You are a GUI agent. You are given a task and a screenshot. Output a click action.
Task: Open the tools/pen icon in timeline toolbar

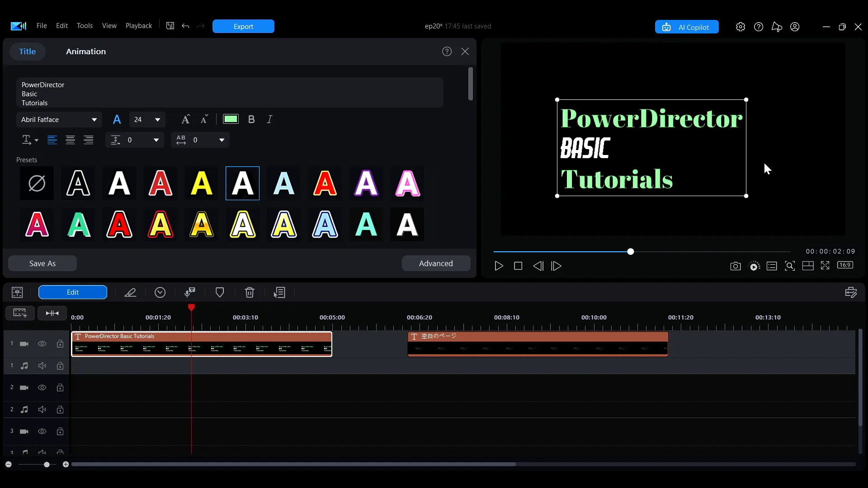130,293
